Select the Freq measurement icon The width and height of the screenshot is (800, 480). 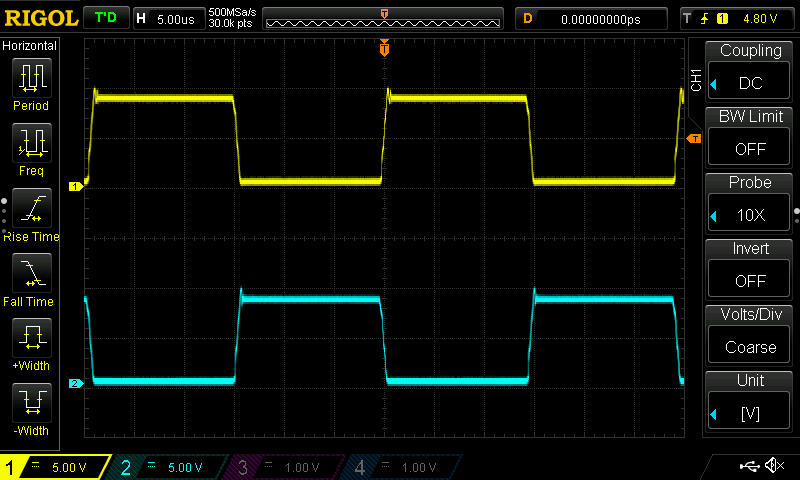point(31,145)
